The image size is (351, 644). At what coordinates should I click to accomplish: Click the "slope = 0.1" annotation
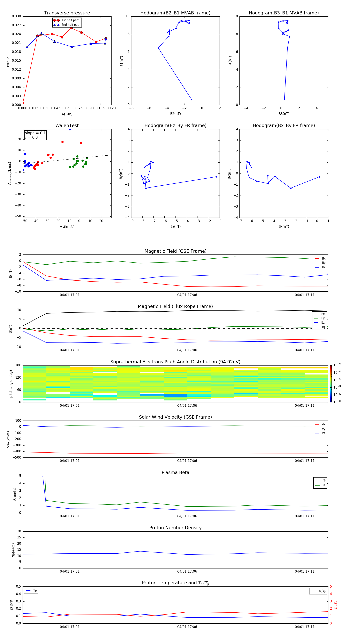35,133
